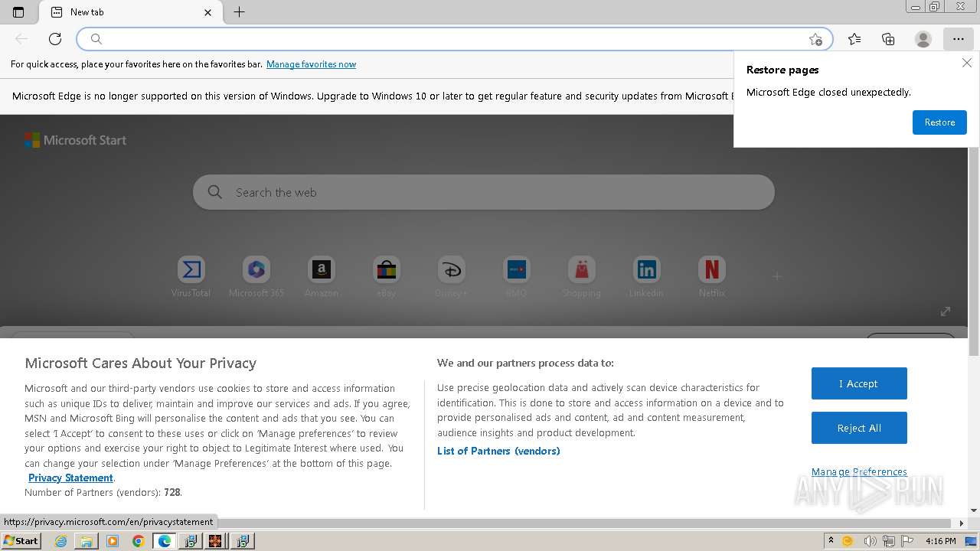The height and width of the screenshot is (551, 980).
Task: Restore previously closed pages
Action: click(x=939, y=122)
